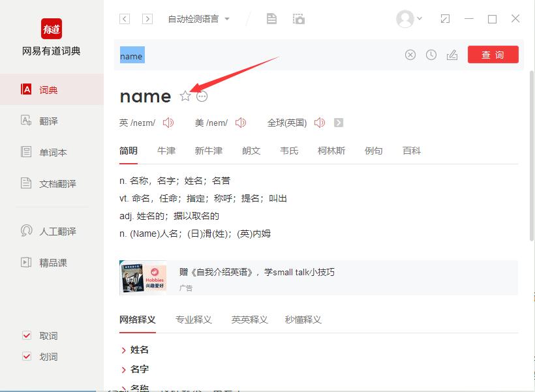Image resolution: width=535 pixels, height=392 pixels.
Task: Open more options beside the star
Action: pos(202,97)
